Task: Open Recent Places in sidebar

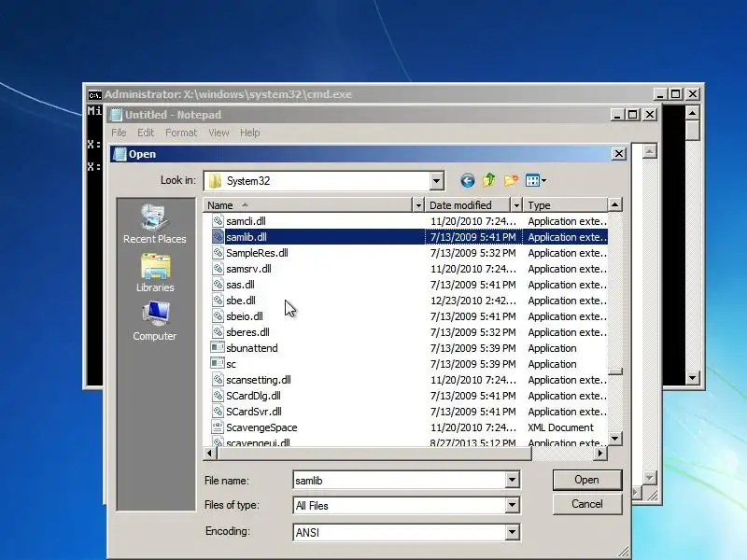Action: [x=154, y=224]
